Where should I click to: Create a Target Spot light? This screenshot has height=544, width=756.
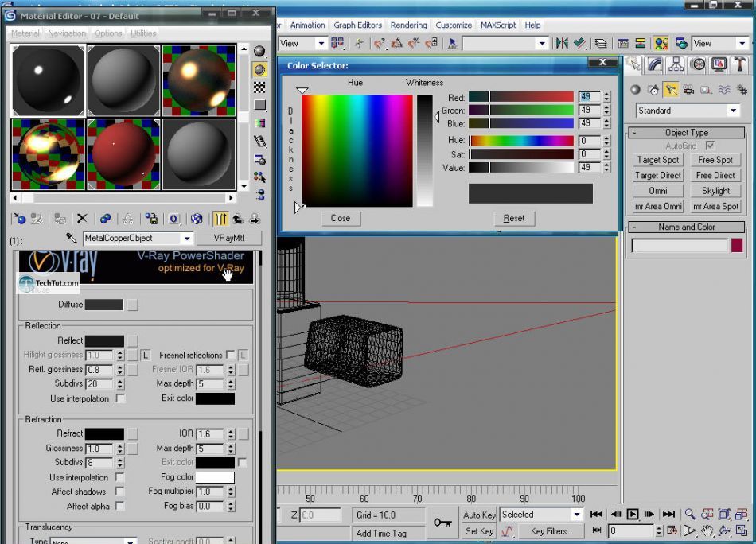[658, 160]
